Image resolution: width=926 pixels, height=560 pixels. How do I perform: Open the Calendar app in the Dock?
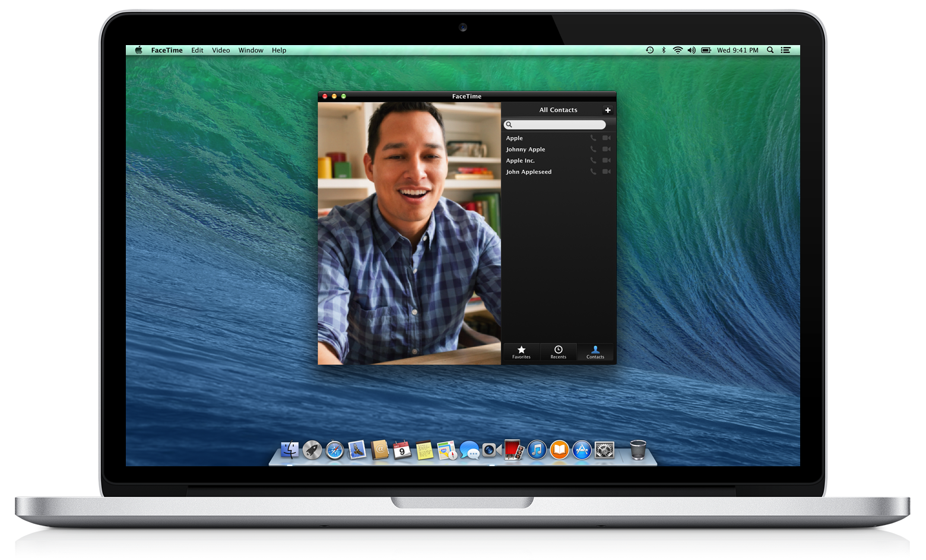click(402, 450)
